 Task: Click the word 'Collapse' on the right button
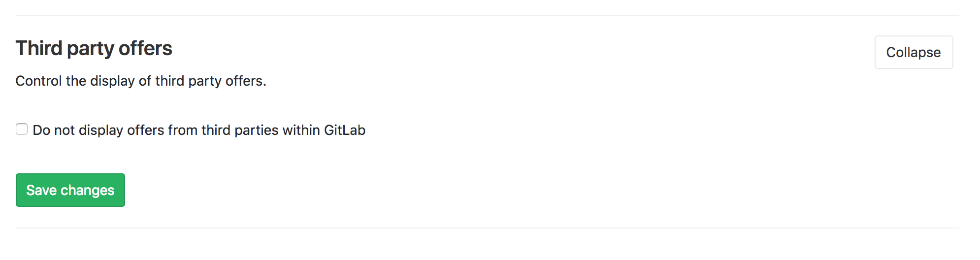pos(914,52)
